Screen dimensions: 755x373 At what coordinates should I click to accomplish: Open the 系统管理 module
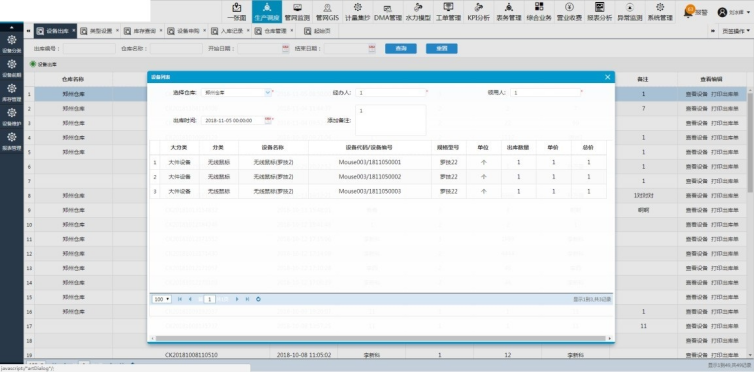click(x=660, y=12)
